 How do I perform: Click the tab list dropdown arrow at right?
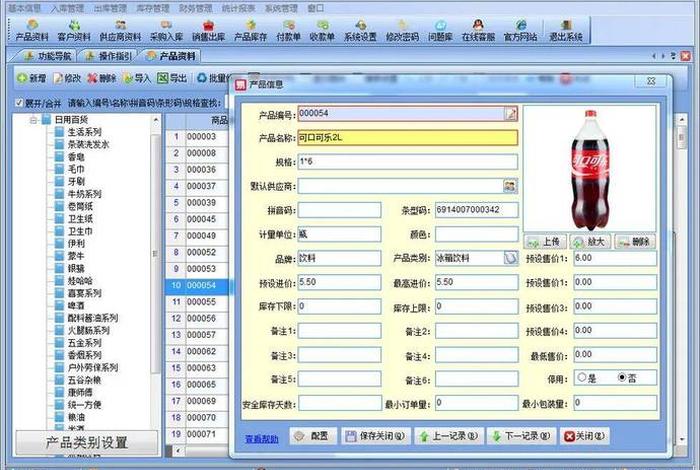(x=674, y=56)
